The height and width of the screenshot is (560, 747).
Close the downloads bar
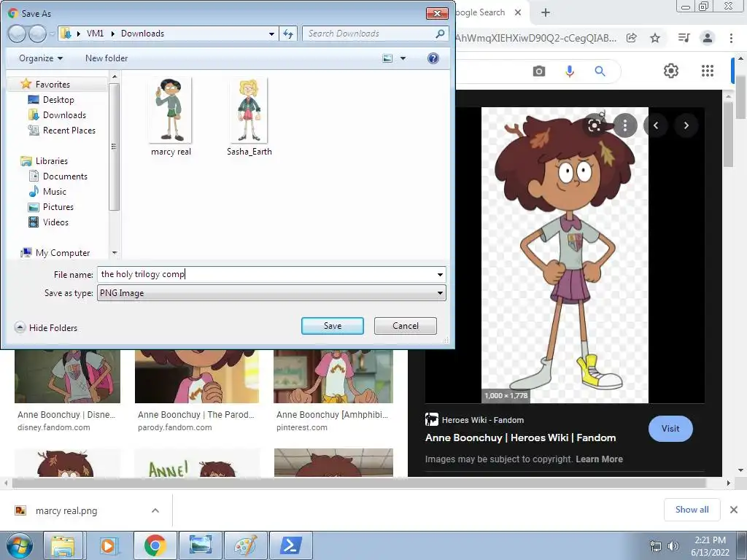point(734,510)
